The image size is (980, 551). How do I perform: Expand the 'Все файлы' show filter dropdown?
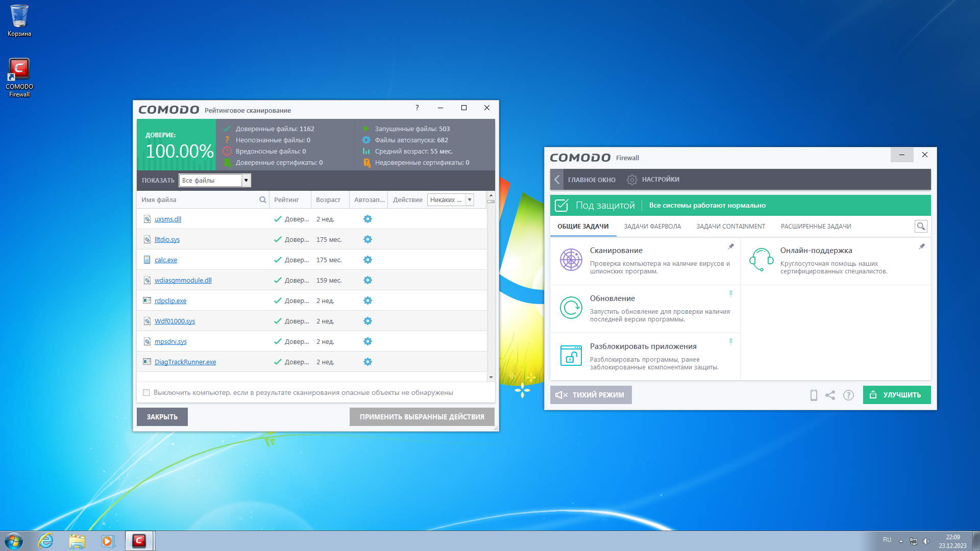[x=246, y=180]
